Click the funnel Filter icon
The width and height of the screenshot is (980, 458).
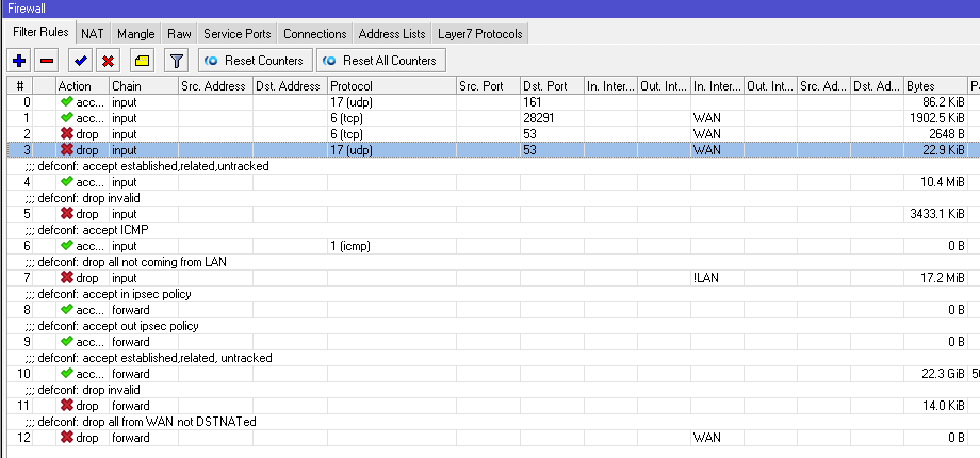[x=176, y=60]
